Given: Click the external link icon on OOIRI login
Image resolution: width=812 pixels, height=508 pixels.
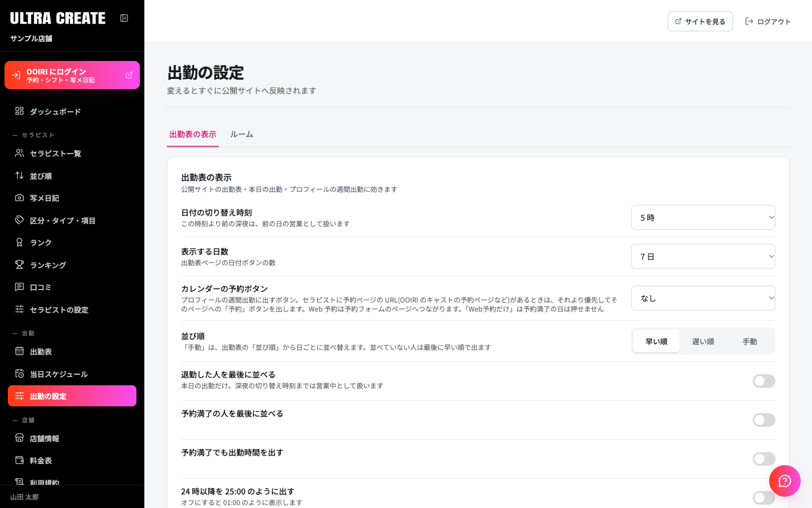Looking at the screenshot, I should click(x=129, y=75).
